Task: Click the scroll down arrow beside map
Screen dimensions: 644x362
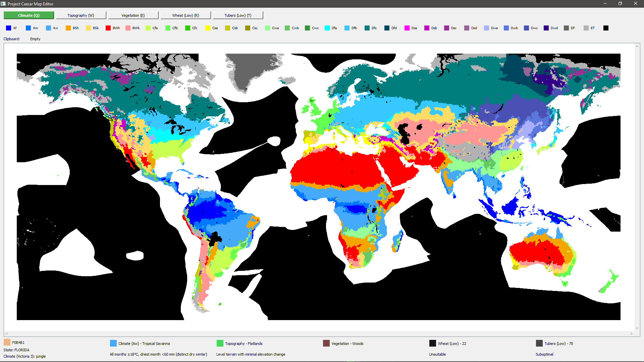Action: pyautogui.click(x=637, y=328)
